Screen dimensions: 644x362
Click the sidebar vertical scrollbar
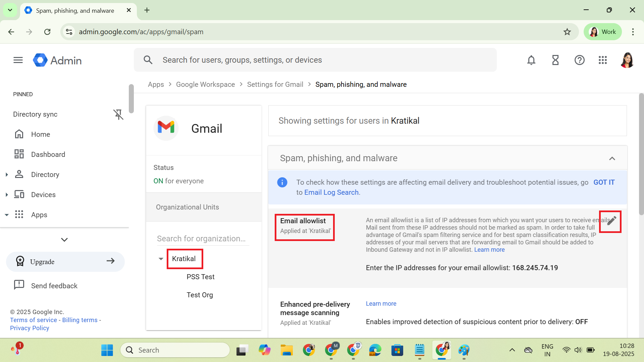(x=131, y=99)
